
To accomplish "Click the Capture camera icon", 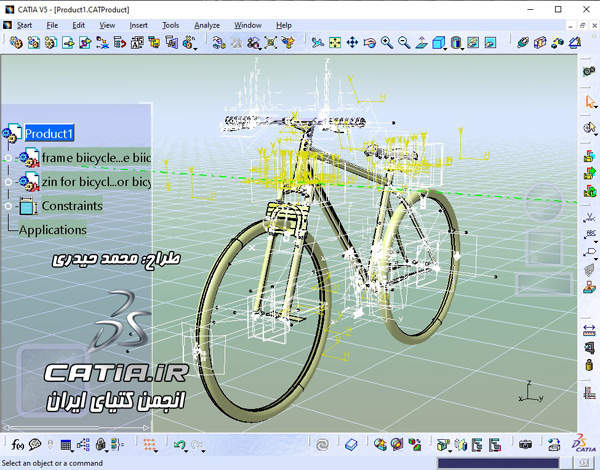I will click(525, 444).
